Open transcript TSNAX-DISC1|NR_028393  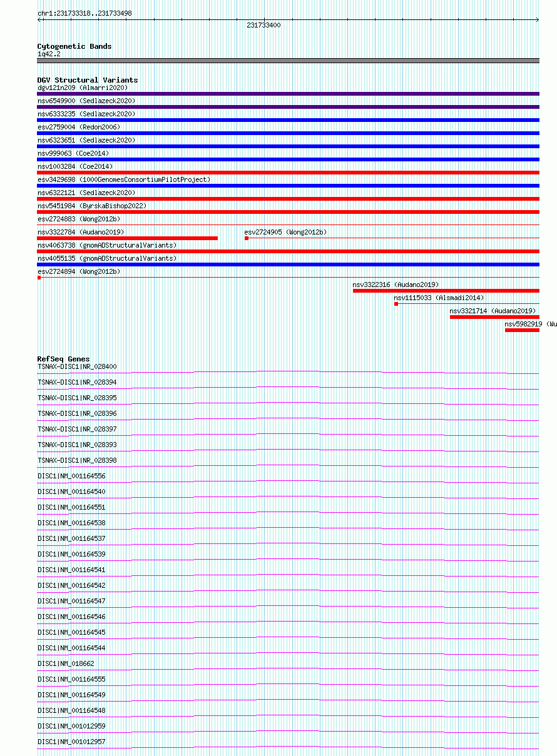77,445
